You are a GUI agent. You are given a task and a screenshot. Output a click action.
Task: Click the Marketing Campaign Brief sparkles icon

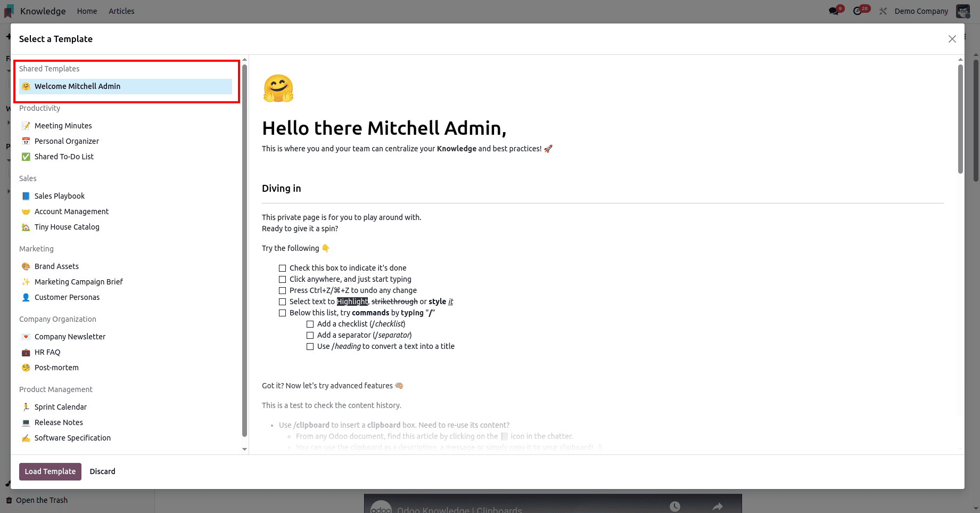[26, 282]
